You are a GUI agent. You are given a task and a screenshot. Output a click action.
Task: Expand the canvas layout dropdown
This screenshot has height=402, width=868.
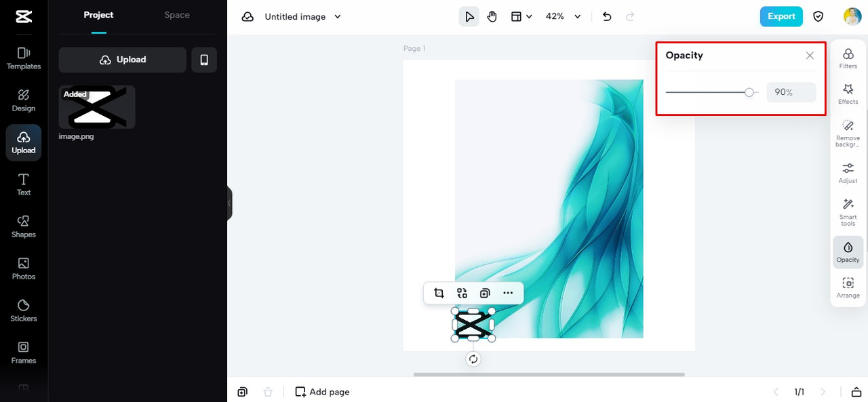(521, 16)
